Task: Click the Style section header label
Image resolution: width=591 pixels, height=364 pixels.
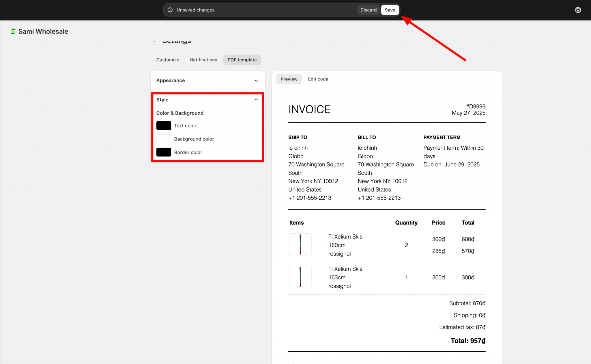Action: 162,100
